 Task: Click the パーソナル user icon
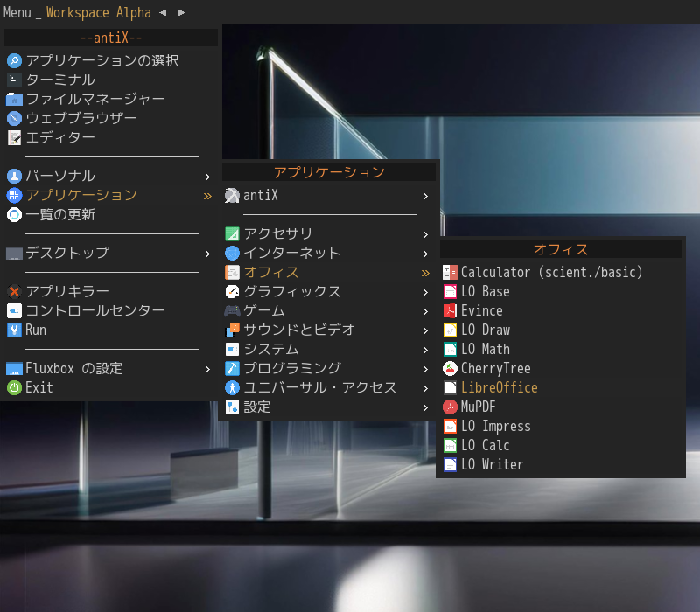click(14, 177)
